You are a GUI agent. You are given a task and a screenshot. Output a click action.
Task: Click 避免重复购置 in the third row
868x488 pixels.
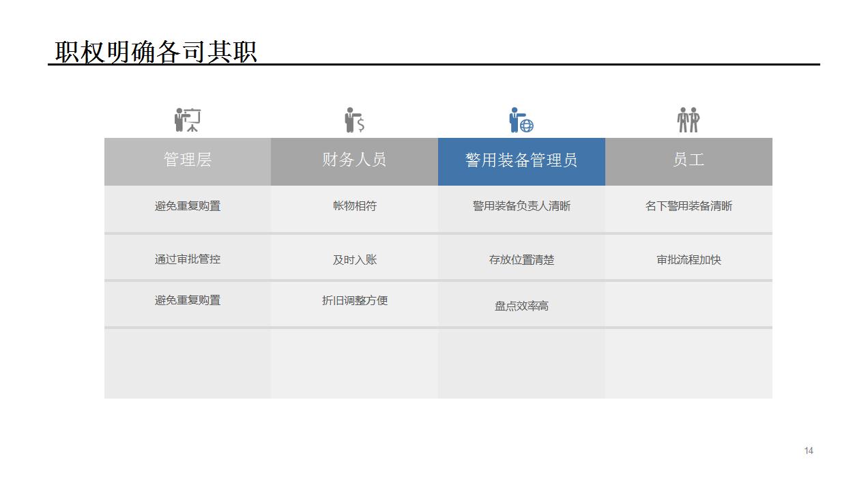point(188,300)
